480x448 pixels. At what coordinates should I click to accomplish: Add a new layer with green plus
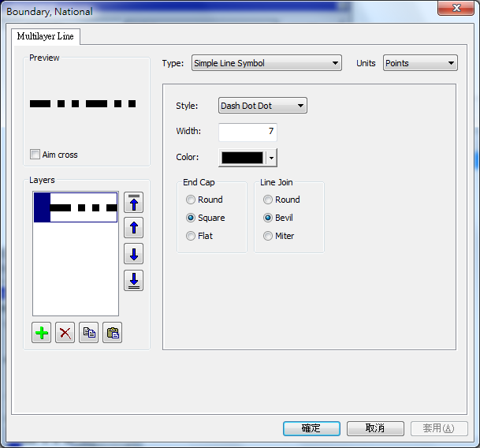click(x=41, y=333)
